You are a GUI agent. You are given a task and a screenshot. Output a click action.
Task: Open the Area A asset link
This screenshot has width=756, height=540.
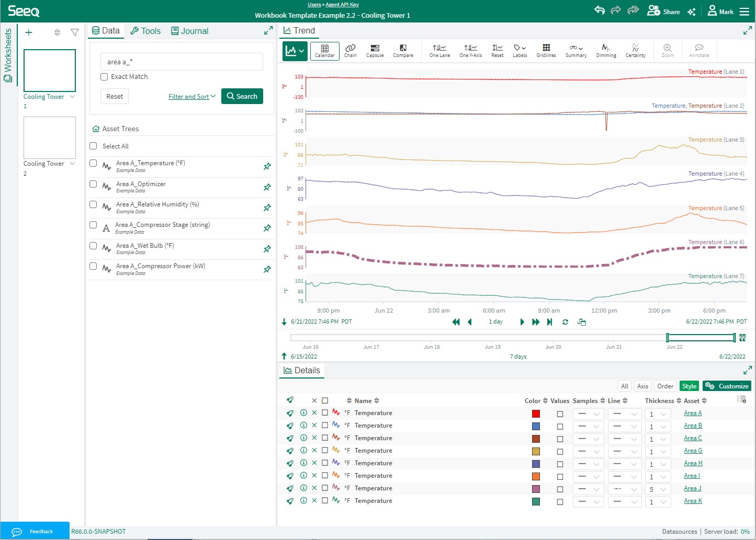(x=693, y=413)
